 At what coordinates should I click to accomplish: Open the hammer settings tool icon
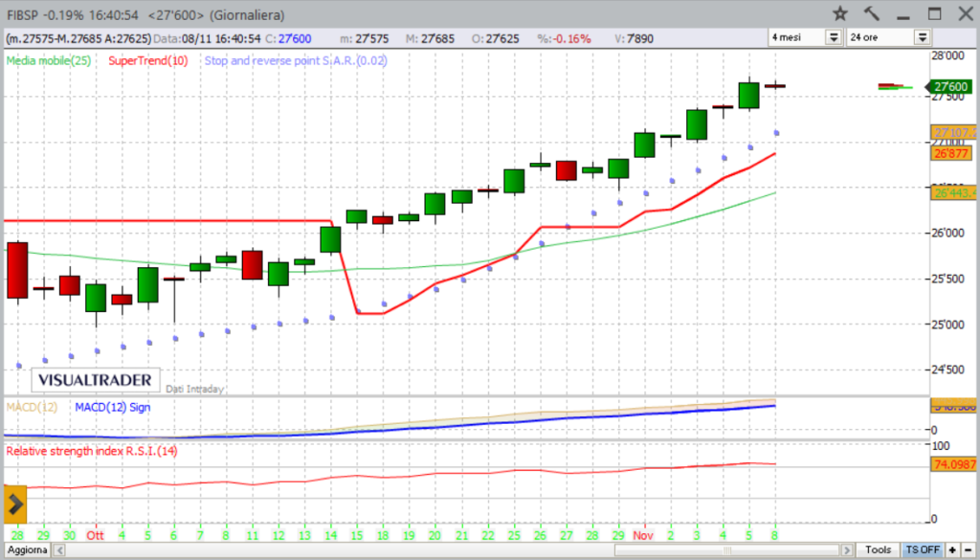coord(871,13)
